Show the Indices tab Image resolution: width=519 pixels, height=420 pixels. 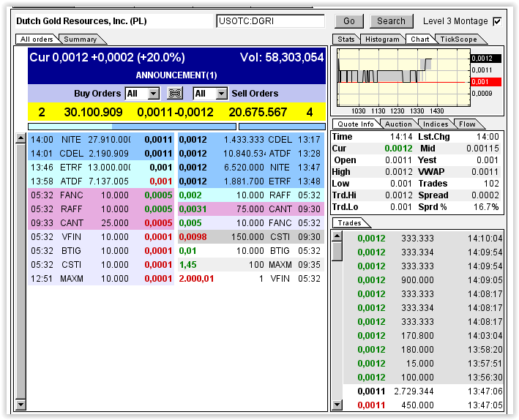[436, 124]
